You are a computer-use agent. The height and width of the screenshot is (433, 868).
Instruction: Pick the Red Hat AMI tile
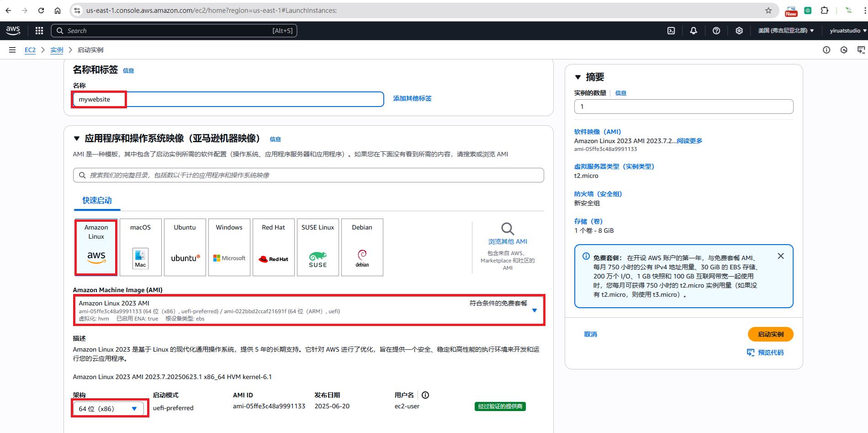point(274,247)
